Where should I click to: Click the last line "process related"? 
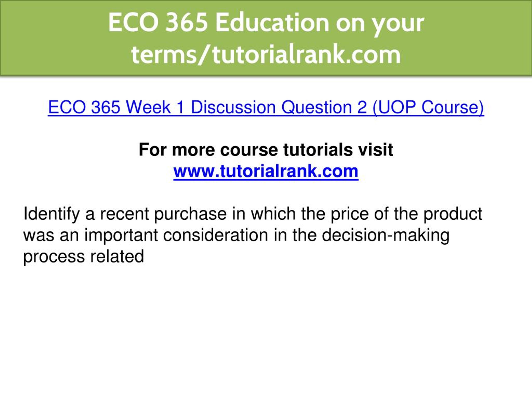(x=84, y=257)
